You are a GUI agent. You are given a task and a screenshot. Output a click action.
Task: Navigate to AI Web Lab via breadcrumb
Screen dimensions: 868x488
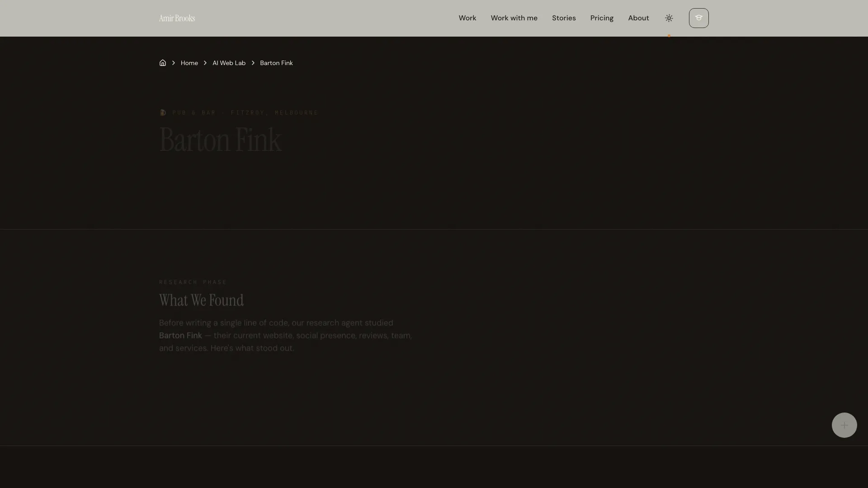coord(229,63)
